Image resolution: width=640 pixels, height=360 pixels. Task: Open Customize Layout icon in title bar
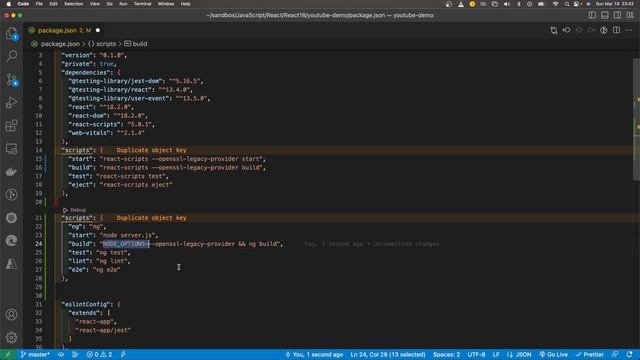[x=630, y=16]
